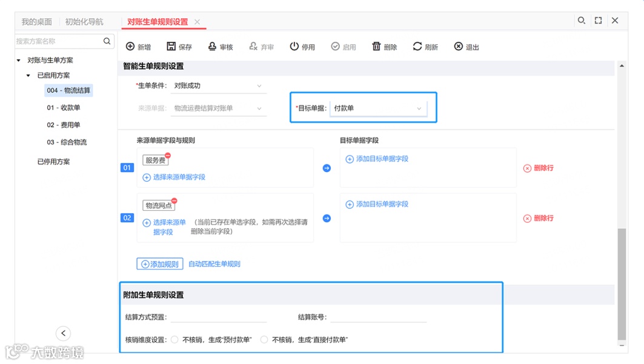Click the 添加规则 button
Screen dimensions: 644x364
(160, 264)
